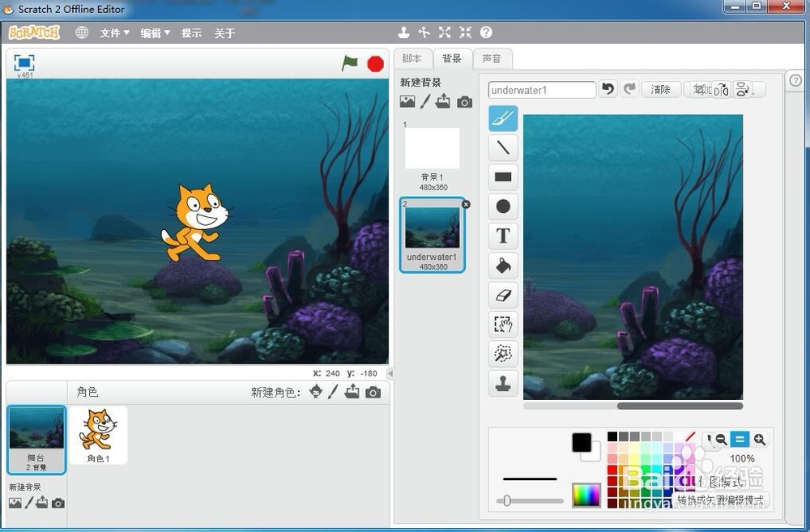Select the Brush tool in paint editor
The width and height of the screenshot is (810, 532).
[503, 118]
